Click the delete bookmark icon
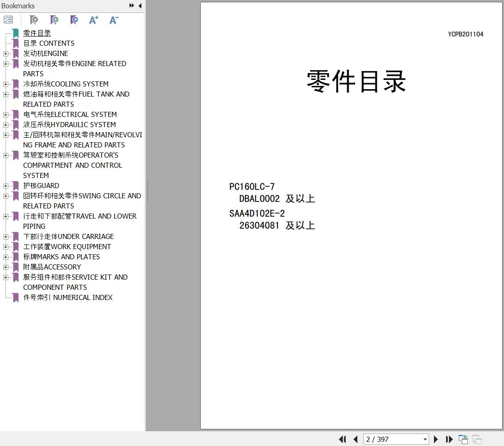Viewport: 504px width, 446px height. tap(33, 20)
